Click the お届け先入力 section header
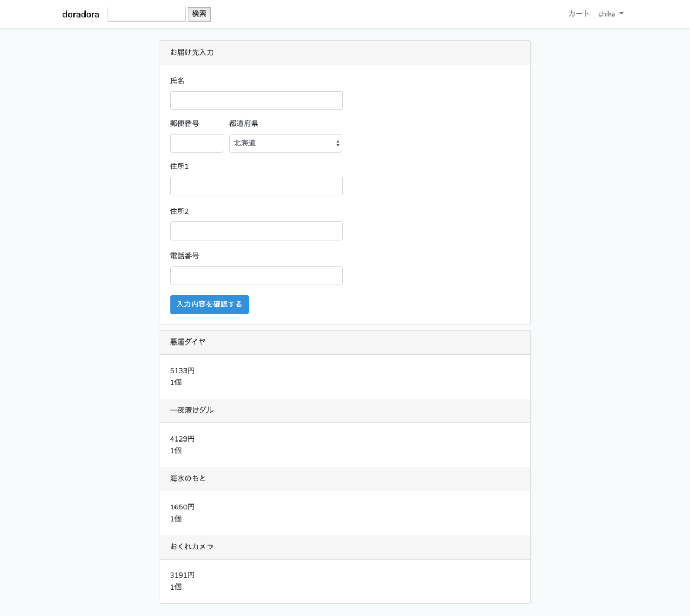Viewport: 690px width, 616px height. coord(192,52)
